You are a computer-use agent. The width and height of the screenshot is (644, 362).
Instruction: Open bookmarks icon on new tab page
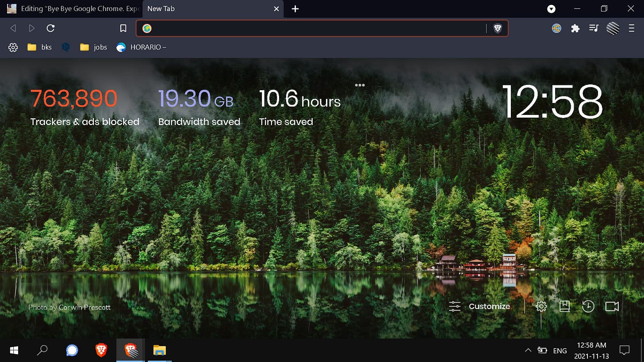564,306
